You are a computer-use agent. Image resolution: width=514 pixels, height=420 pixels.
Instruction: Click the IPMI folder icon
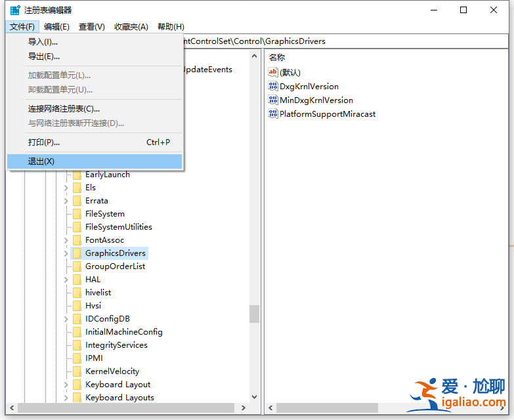pyautogui.click(x=77, y=358)
